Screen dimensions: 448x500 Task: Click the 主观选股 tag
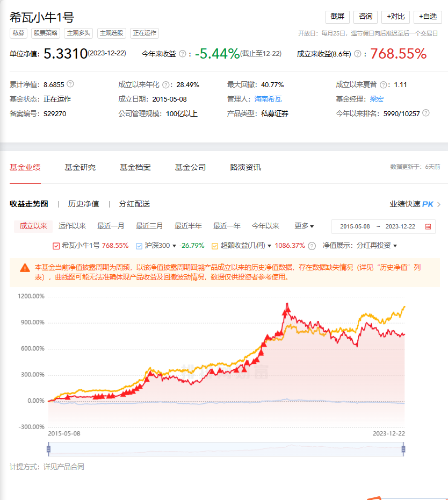pyautogui.click(x=112, y=33)
